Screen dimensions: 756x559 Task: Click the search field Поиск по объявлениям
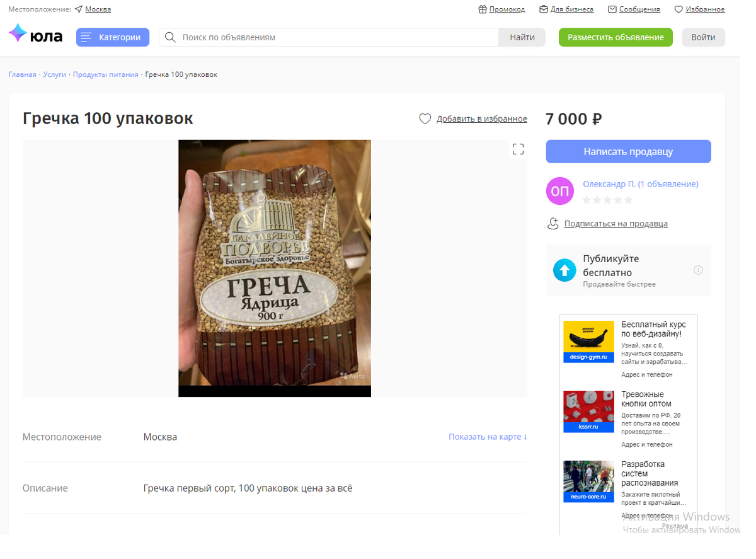pyautogui.click(x=340, y=37)
